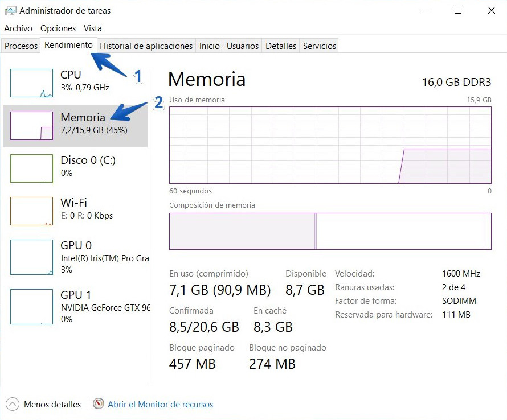The width and height of the screenshot is (507, 420).
Task: Switch to Historial de aplicaciones tab
Action: coord(146,46)
